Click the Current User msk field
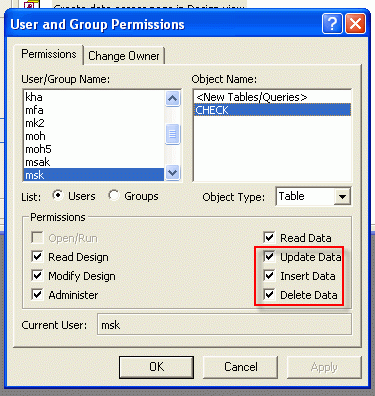 click(x=224, y=324)
